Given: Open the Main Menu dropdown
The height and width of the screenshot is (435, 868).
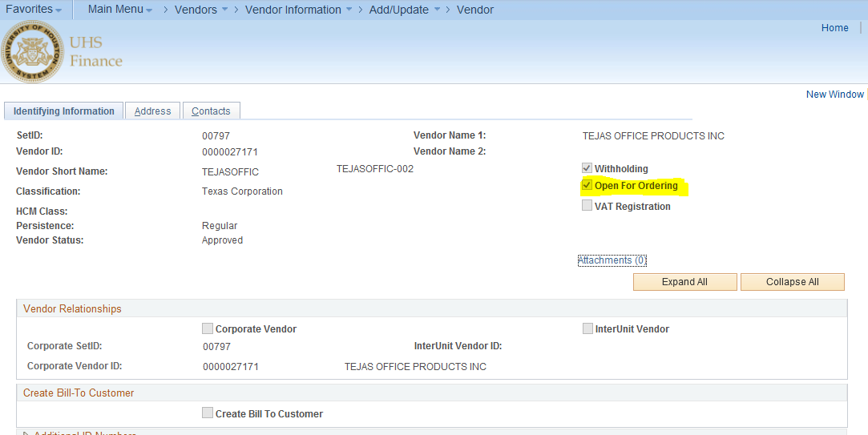Looking at the screenshot, I should (119, 10).
